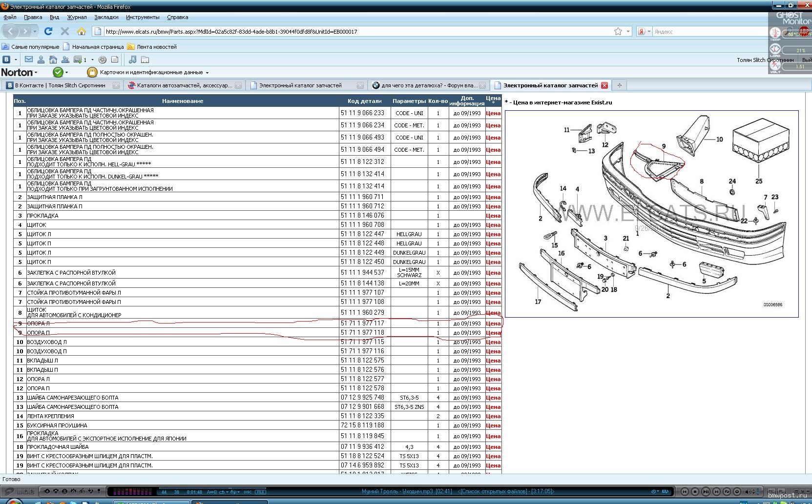Switch to 'Каталоги автозапчастей' tab
812x504 pixels.
pyautogui.click(x=184, y=85)
